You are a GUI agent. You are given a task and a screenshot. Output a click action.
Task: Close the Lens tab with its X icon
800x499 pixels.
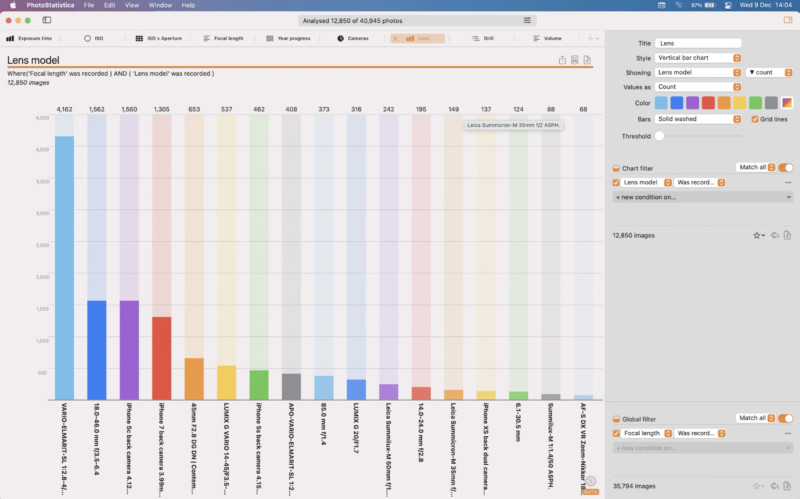point(398,38)
